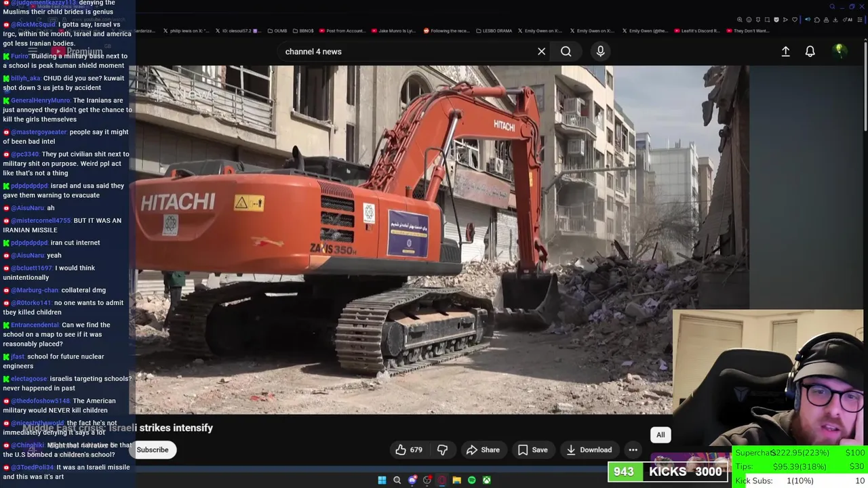Image resolution: width=868 pixels, height=488 pixels.
Task: Open Windows taskbar search
Action: [x=397, y=480]
